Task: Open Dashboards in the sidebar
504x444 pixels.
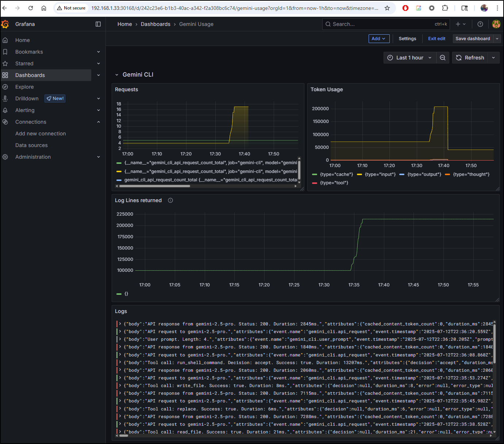Action: (30, 75)
